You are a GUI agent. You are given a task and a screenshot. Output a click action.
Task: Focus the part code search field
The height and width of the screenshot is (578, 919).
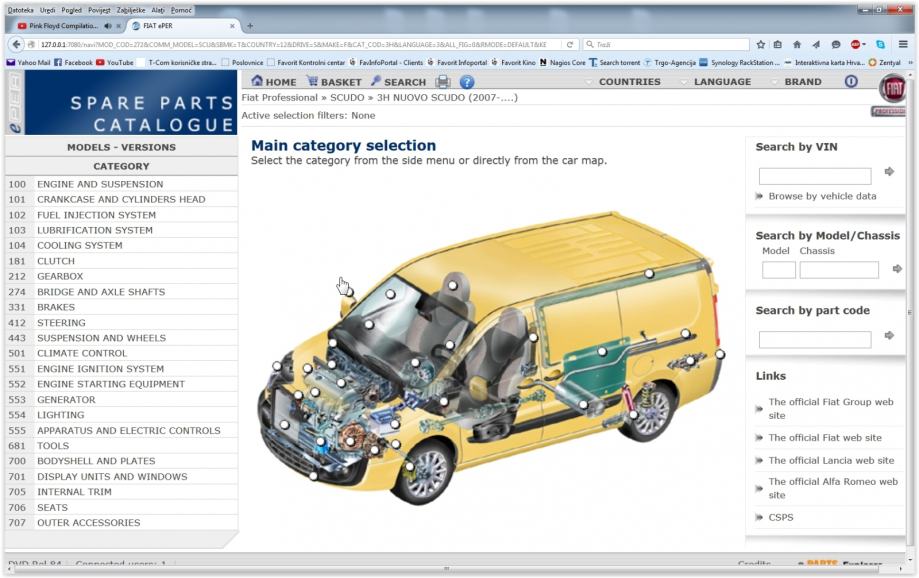coord(815,339)
